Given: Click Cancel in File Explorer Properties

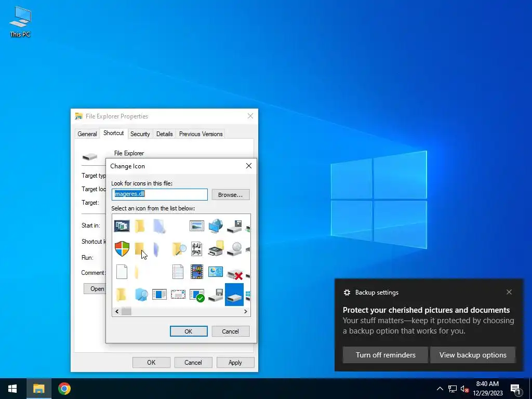Looking at the screenshot, I should tap(193, 362).
